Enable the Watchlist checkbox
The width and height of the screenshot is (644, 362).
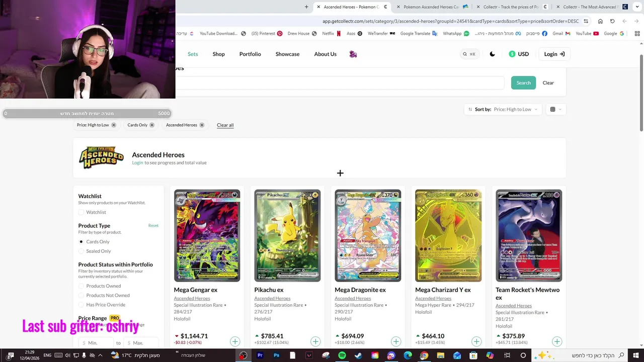coord(81,212)
